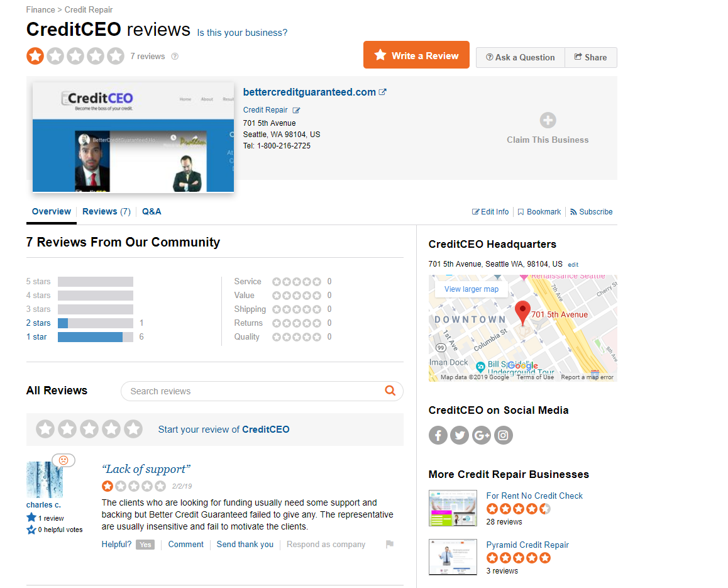This screenshot has width=728, height=588.
Task: Click external link icon beside bettercreditguaranteed.com
Action: point(383,92)
